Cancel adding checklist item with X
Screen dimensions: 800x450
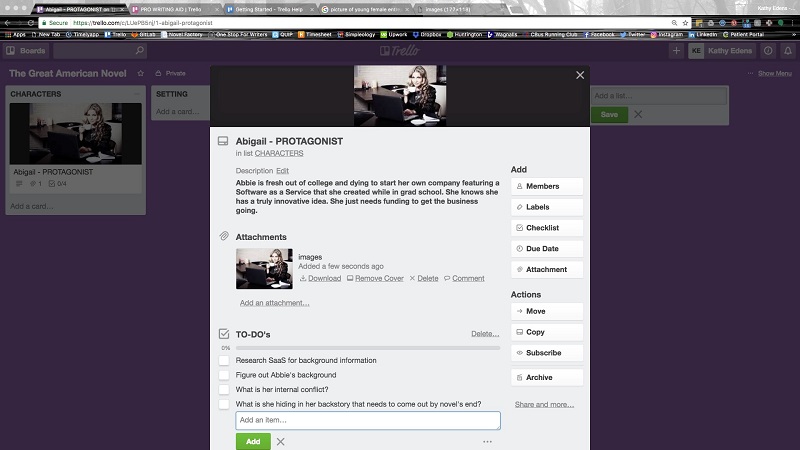[x=281, y=442]
